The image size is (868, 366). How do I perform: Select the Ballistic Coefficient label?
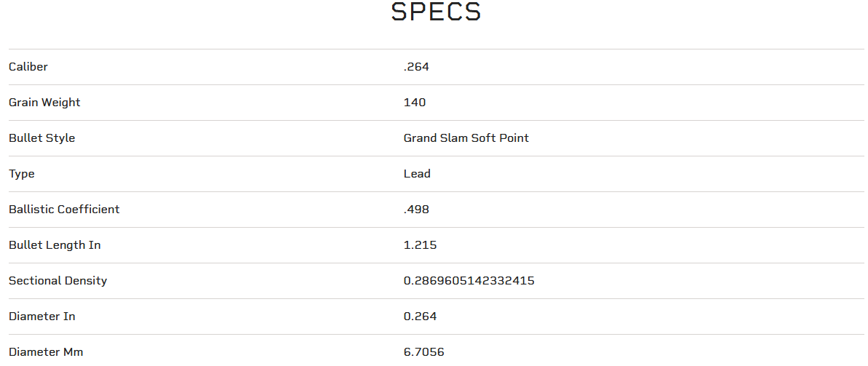point(64,210)
